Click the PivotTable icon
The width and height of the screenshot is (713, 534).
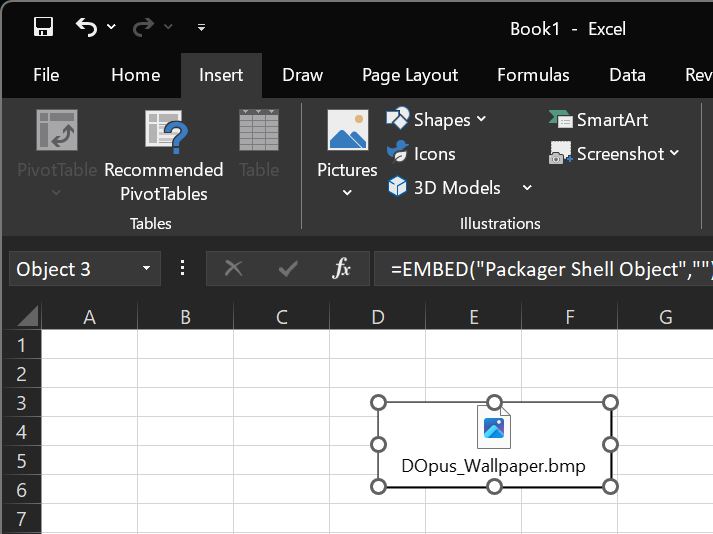click(x=57, y=130)
